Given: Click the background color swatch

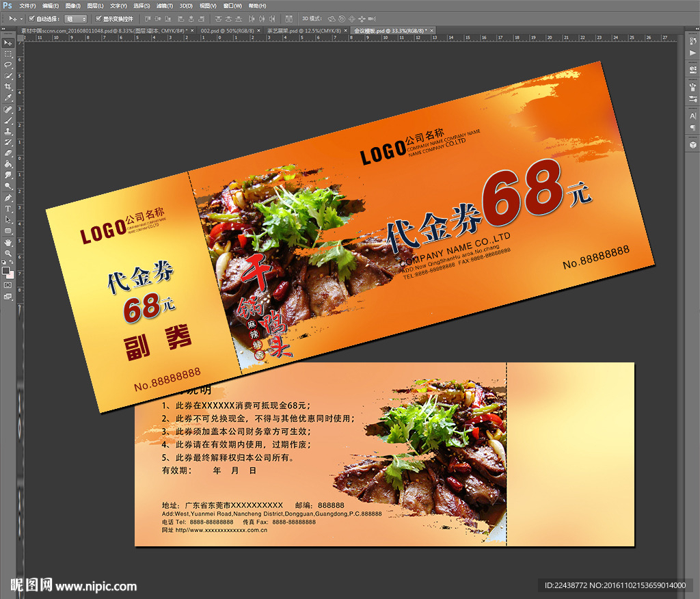Looking at the screenshot, I should pyautogui.click(x=11, y=275).
